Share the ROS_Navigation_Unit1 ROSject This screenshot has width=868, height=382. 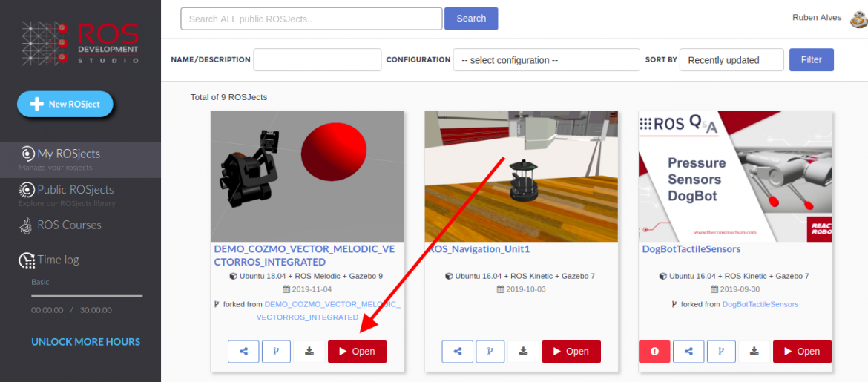tap(457, 352)
